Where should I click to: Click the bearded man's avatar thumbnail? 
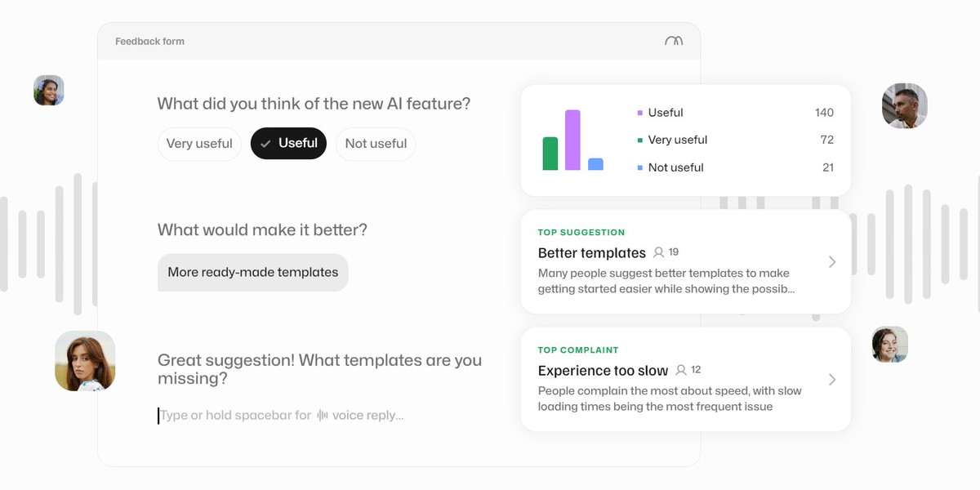point(904,106)
